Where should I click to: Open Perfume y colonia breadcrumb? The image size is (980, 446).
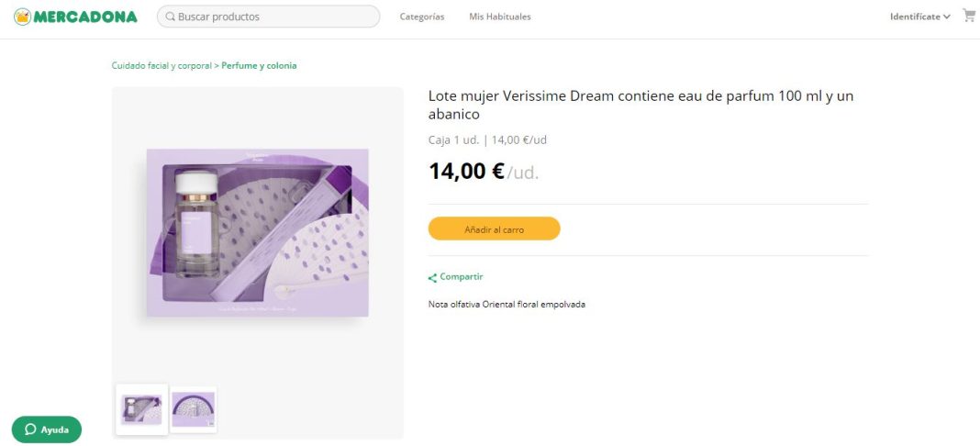pos(259,65)
